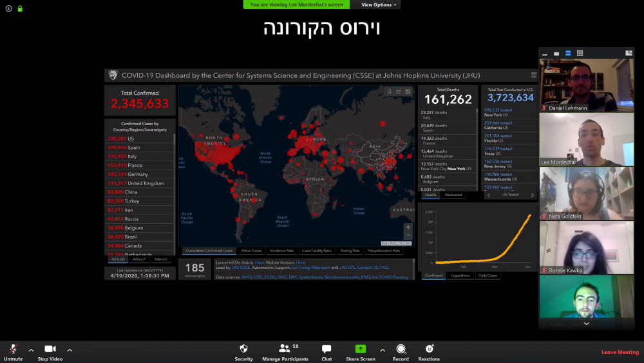Open the JHU CSSE link
The height and width of the screenshot is (363, 644).
[241, 268]
